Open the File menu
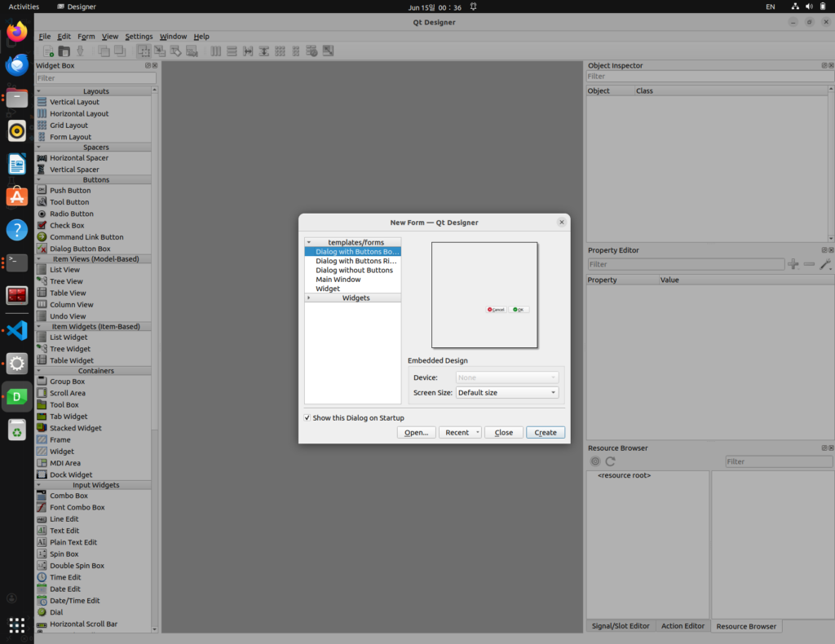Screen dimensions: 835x644 (45, 36)
